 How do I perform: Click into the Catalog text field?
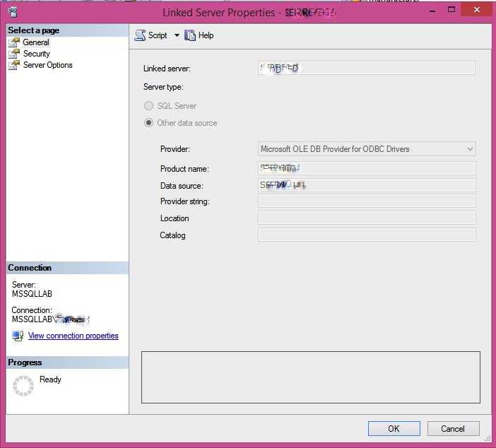coord(367,235)
